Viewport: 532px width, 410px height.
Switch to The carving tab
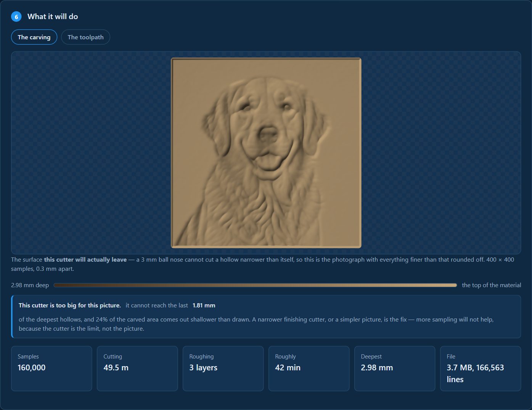(x=34, y=37)
